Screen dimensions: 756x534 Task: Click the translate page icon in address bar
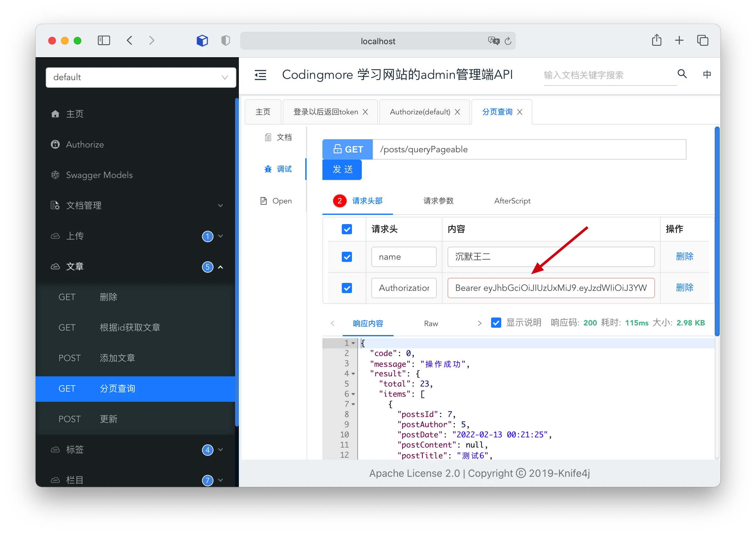click(494, 41)
